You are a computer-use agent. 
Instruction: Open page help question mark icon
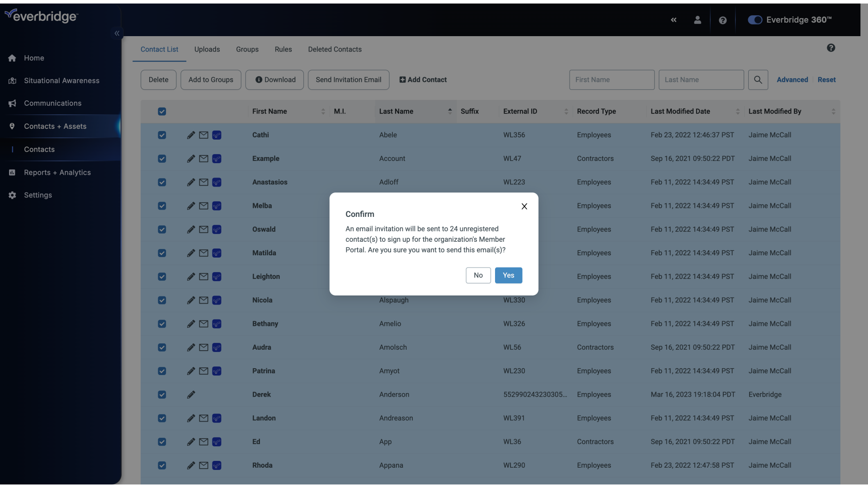pyautogui.click(x=831, y=48)
